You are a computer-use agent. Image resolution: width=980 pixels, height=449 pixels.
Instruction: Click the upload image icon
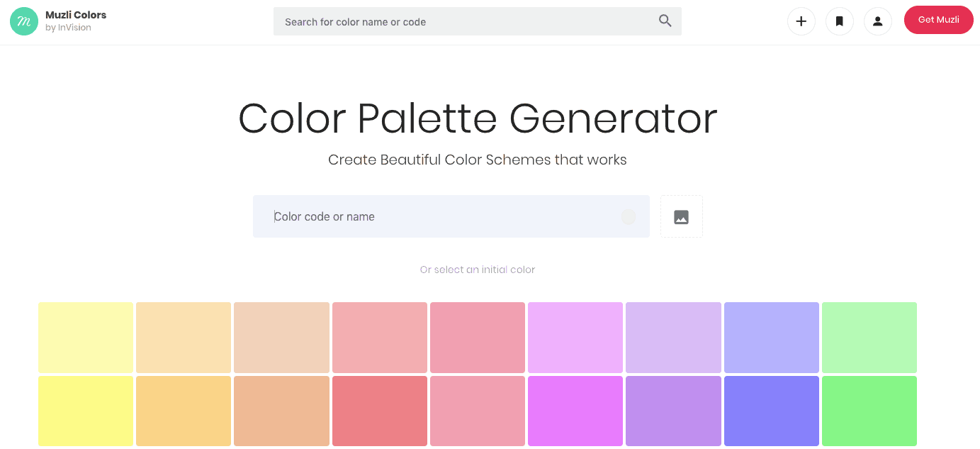pos(682,216)
